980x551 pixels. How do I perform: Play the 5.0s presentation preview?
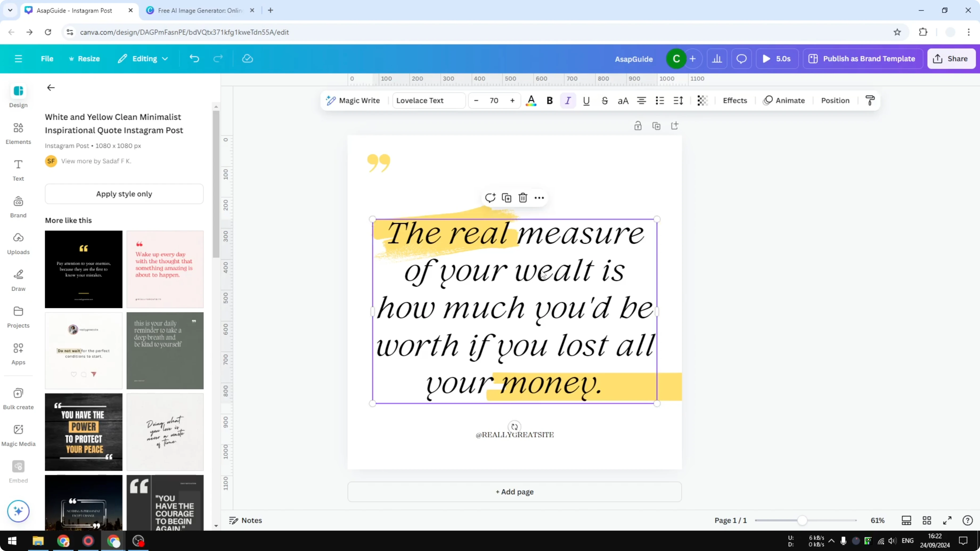tap(777, 59)
